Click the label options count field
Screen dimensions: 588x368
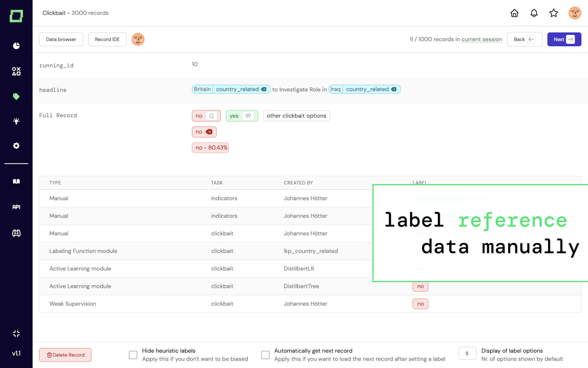467,353
